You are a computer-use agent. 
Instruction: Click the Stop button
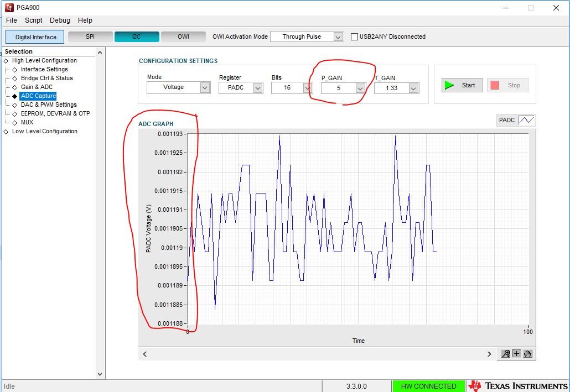(507, 85)
